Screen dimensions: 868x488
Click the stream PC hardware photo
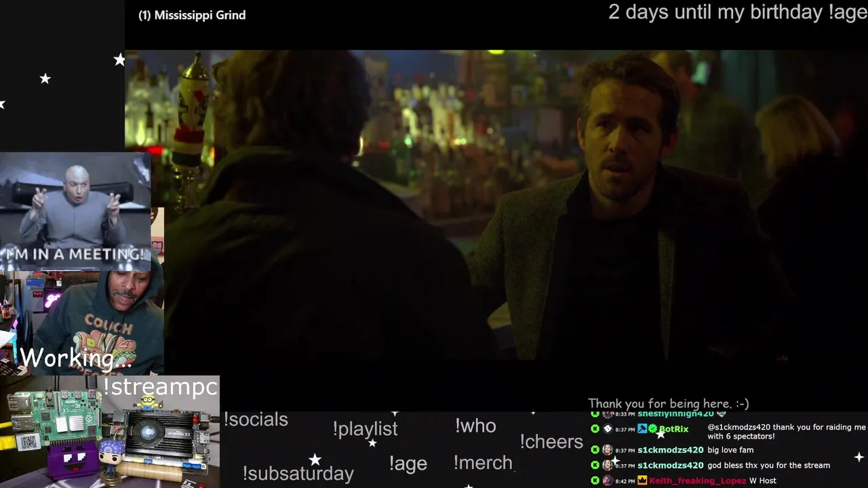coord(110,432)
